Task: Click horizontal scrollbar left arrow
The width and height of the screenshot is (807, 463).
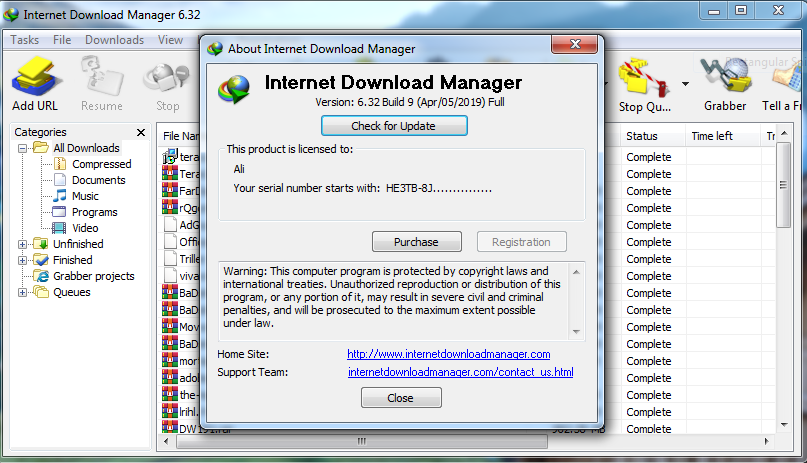Action: pos(166,441)
